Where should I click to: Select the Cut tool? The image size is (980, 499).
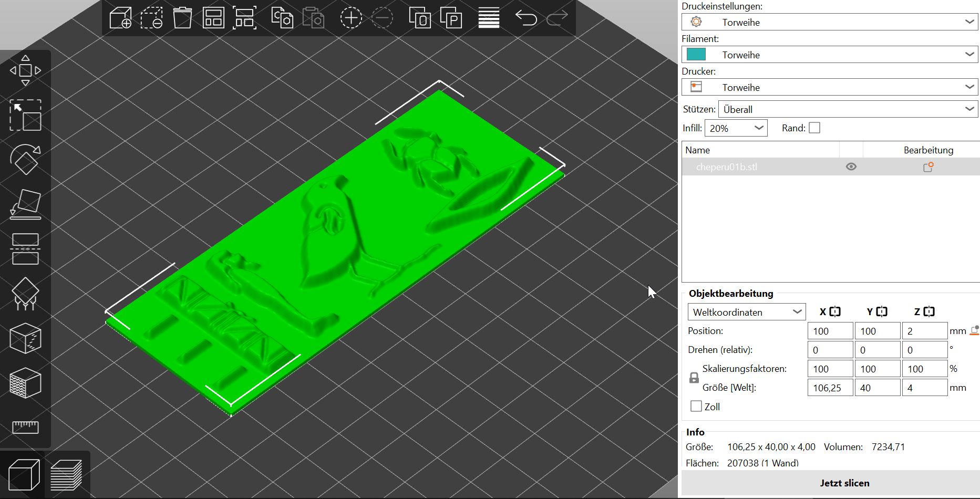pos(25,249)
